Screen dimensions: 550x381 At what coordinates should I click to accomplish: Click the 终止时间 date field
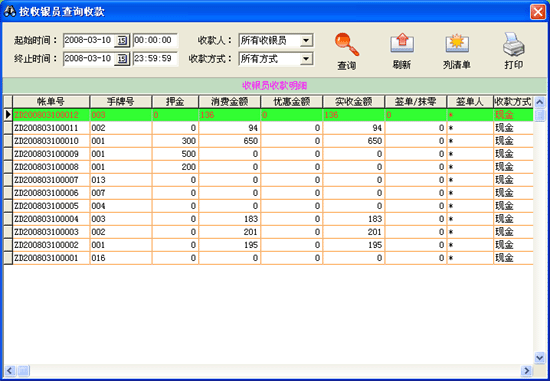89,59
